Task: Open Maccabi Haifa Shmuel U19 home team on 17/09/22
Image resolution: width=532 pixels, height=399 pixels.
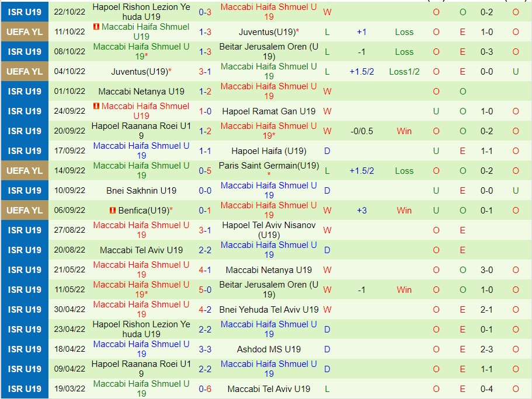Action: (x=141, y=151)
